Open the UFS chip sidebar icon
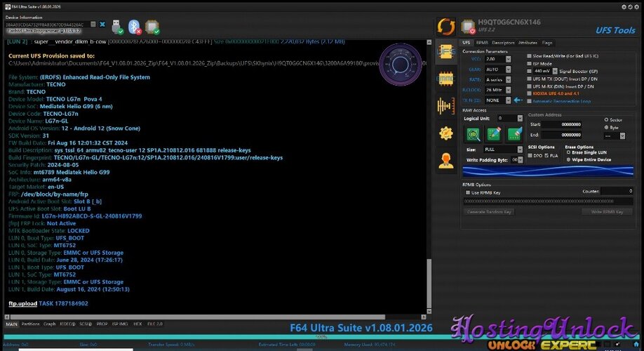644x351 pixels. click(446, 52)
